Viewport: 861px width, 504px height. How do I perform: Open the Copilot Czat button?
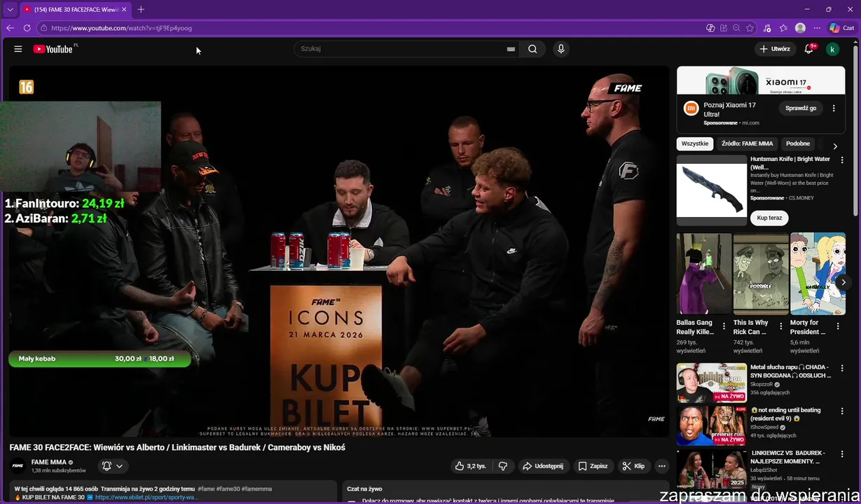click(x=841, y=28)
